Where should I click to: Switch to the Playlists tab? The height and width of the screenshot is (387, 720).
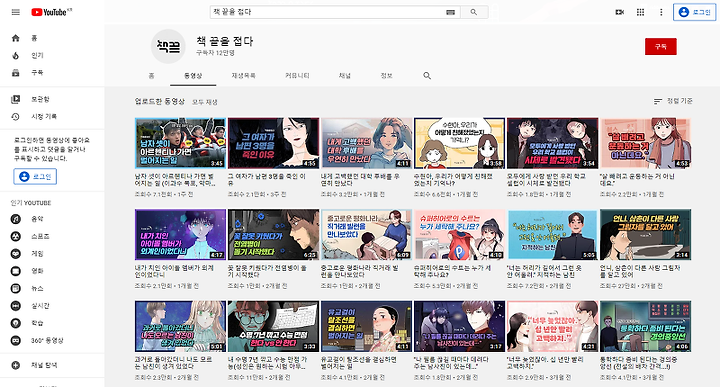243,76
